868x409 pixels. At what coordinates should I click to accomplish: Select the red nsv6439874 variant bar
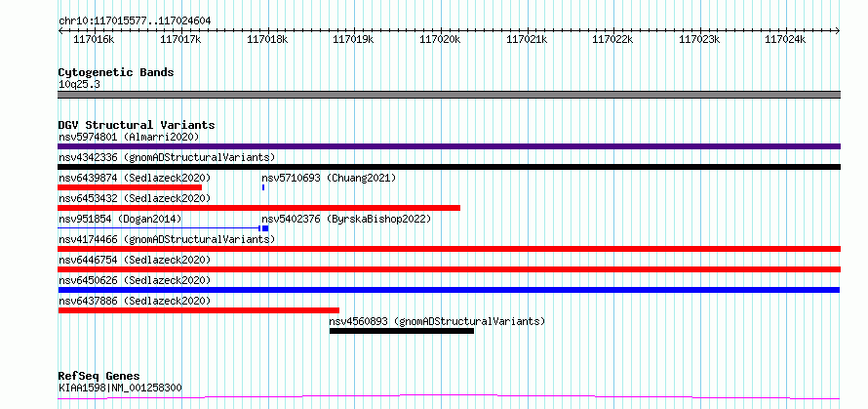point(130,187)
